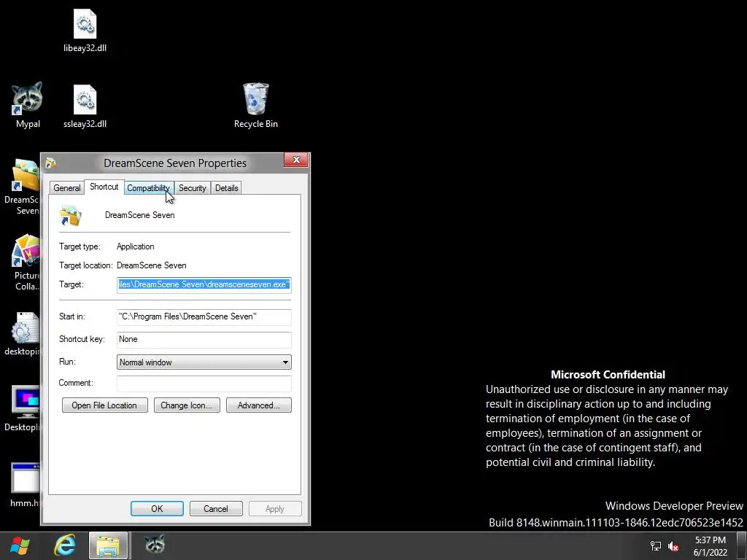Select the hmm.html desktop file icon
The width and height of the screenshot is (747, 560).
(25, 485)
